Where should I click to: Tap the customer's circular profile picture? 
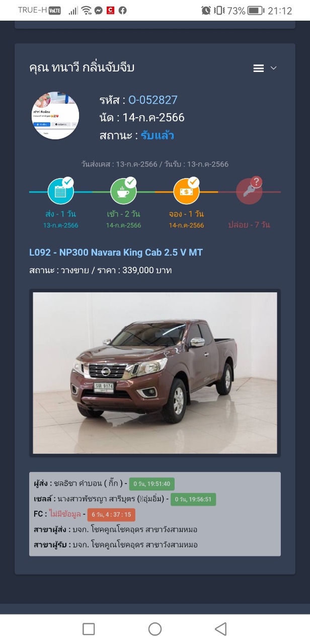tap(56, 116)
